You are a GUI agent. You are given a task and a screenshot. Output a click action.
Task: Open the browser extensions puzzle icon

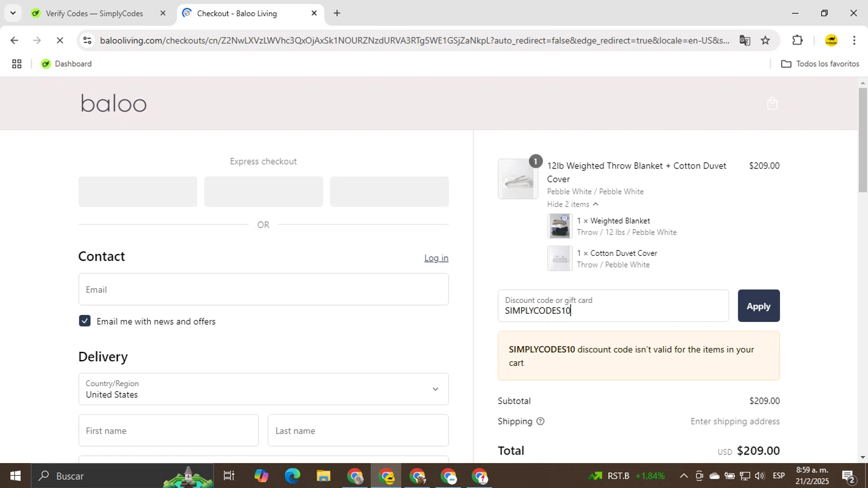pos(797,41)
